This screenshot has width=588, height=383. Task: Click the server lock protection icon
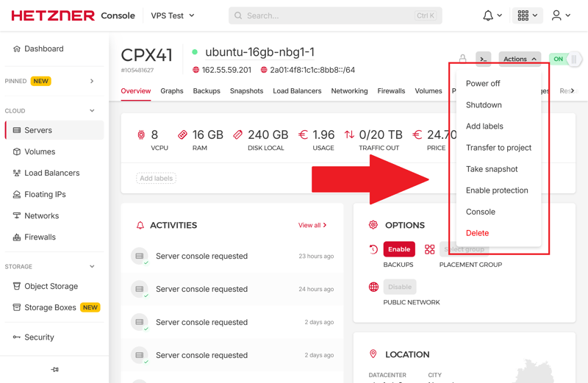coord(462,59)
